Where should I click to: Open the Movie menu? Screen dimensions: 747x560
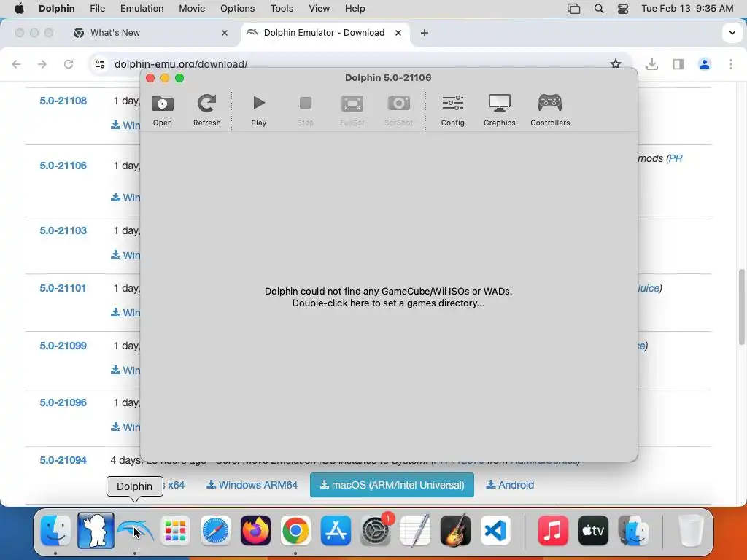(x=192, y=9)
